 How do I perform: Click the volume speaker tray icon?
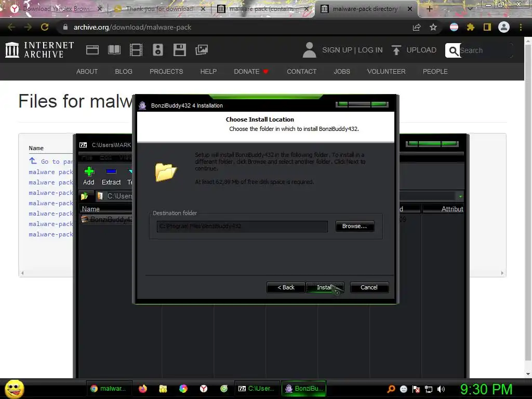pos(441,389)
